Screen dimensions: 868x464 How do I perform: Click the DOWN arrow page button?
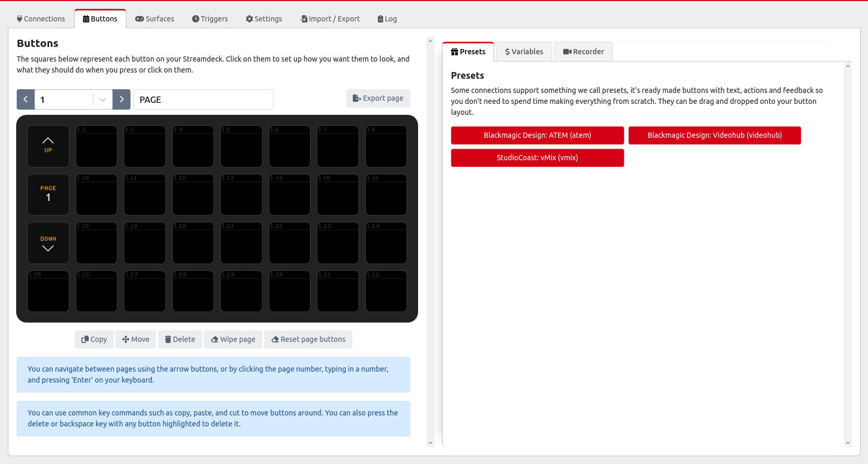[x=48, y=243]
